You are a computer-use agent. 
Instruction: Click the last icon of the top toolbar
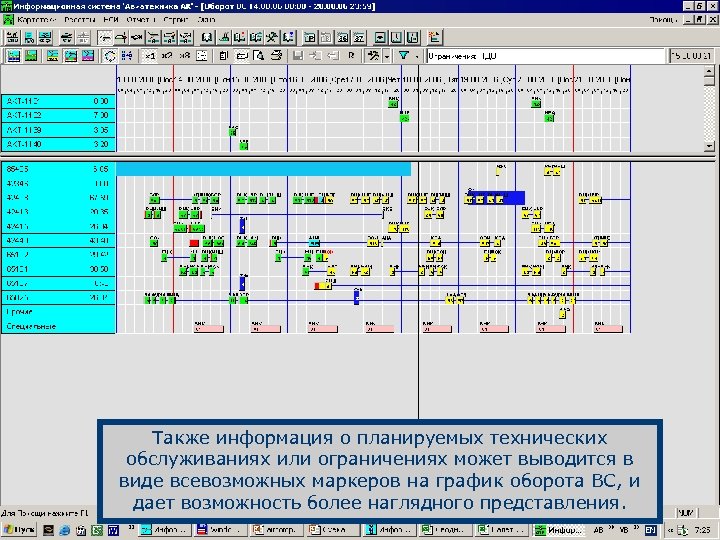click(x=434, y=37)
